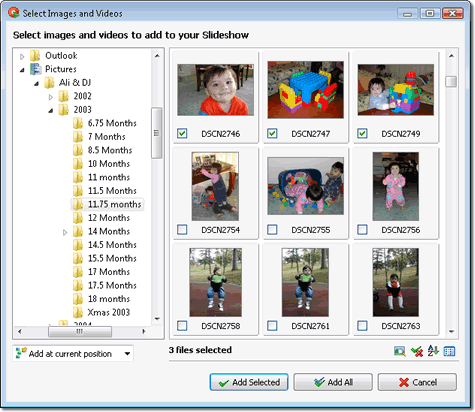The width and height of the screenshot is (475, 412).
Task: Click the A-Z sort order icon
Action: point(433,351)
